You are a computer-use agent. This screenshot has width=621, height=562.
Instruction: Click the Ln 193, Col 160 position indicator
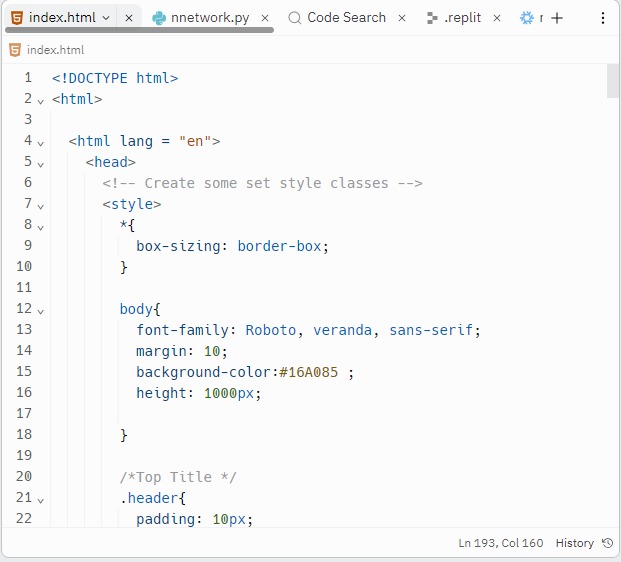pyautogui.click(x=501, y=543)
